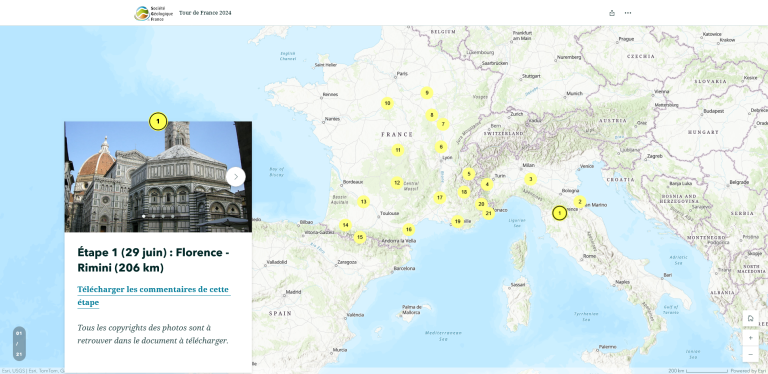Click the 01 / 21 slide counter
The image size is (768, 374).
[x=19, y=344]
